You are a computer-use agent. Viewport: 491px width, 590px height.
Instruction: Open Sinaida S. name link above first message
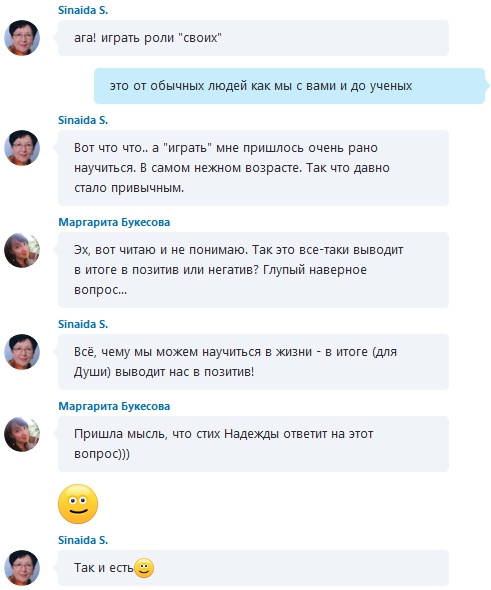(x=83, y=11)
